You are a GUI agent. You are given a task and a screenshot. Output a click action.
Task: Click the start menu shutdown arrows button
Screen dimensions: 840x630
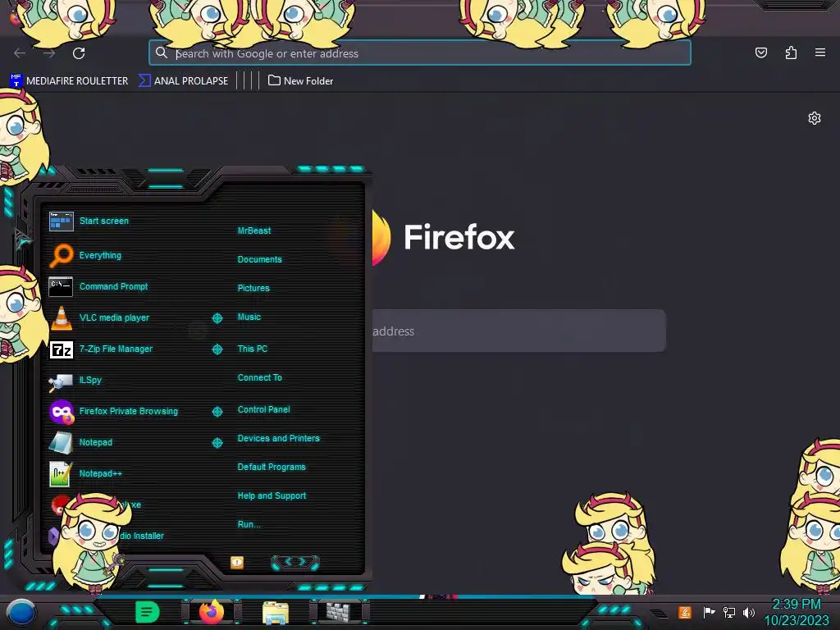point(295,562)
